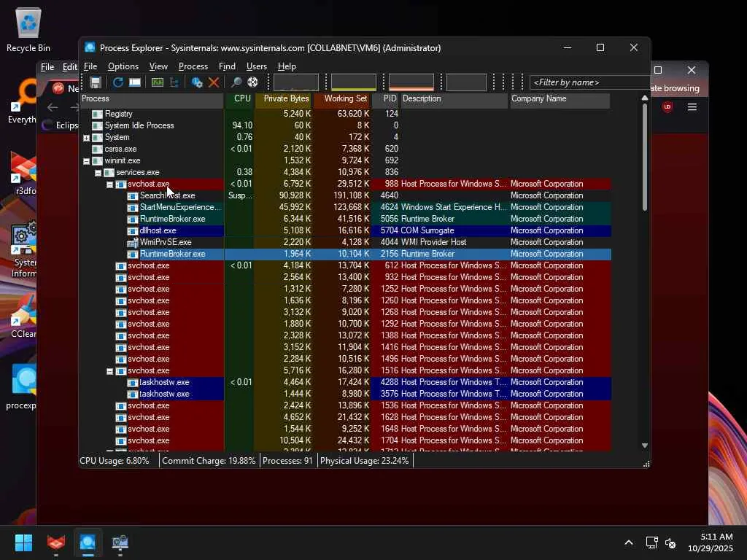Click the Filter by name field
747x560 pixels.
(589, 82)
